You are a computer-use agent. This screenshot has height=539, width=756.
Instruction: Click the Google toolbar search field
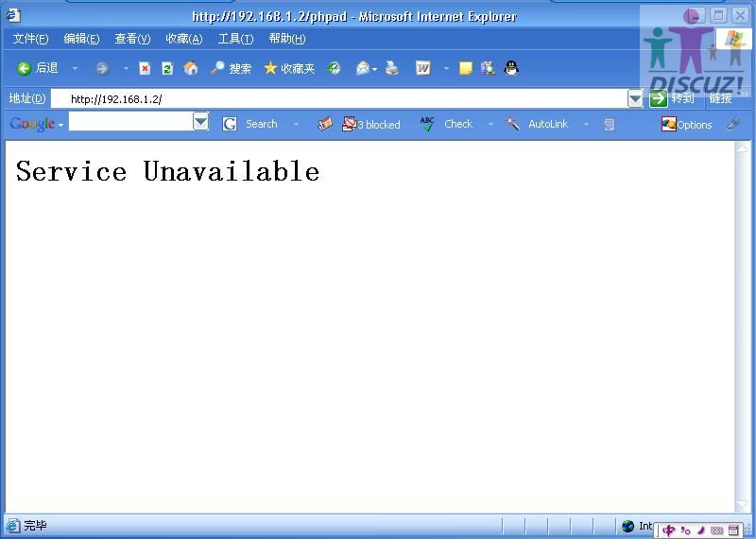pyautogui.click(x=130, y=121)
